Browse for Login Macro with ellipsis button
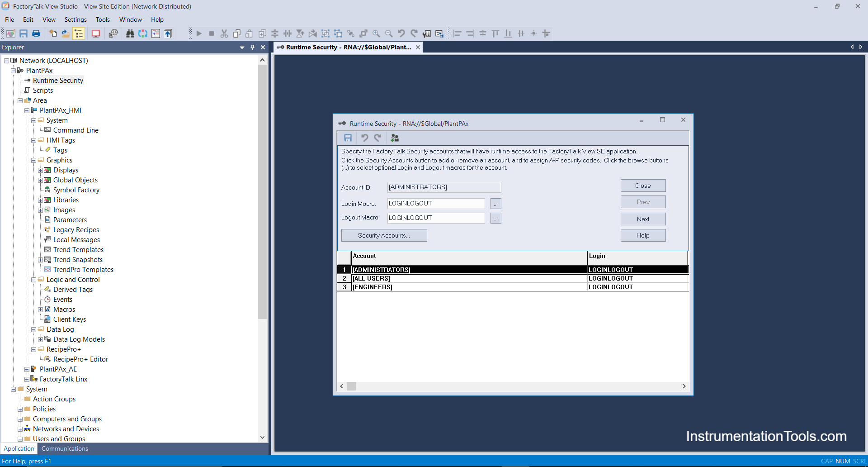The height and width of the screenshot is (467, 868). (x=496, y=204)
